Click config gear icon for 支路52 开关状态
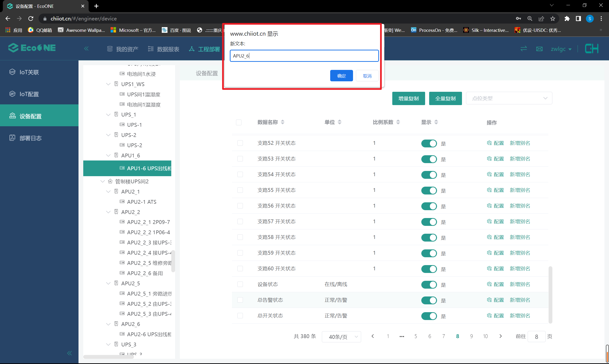The height and width of the screenshot is (364, 609). (489, 143)
